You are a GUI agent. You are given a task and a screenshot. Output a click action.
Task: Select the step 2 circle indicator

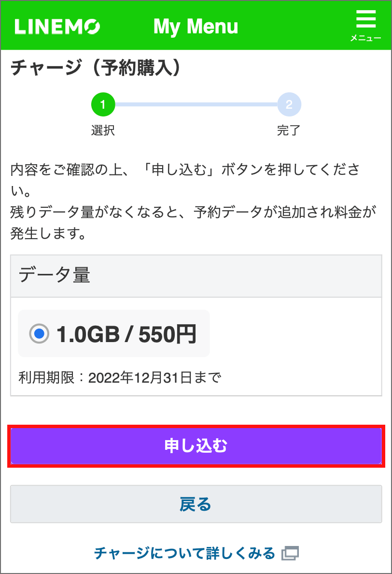[289, 105]
